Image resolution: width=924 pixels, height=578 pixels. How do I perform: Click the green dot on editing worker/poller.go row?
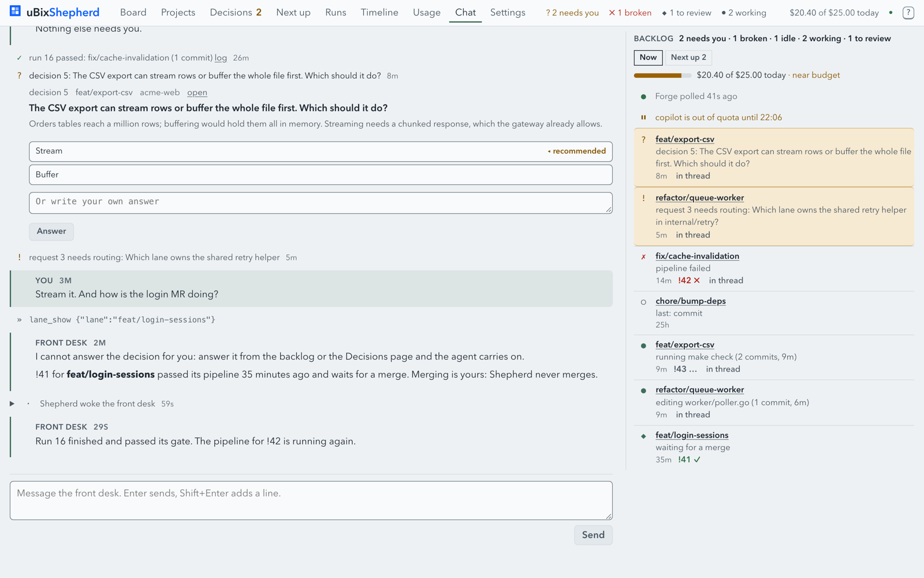(x=643, y=391)
